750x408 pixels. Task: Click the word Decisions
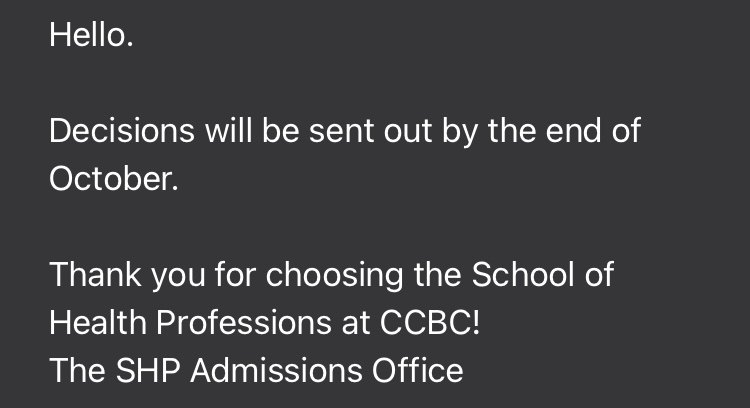pyautogui.click(x=122, y=131)
